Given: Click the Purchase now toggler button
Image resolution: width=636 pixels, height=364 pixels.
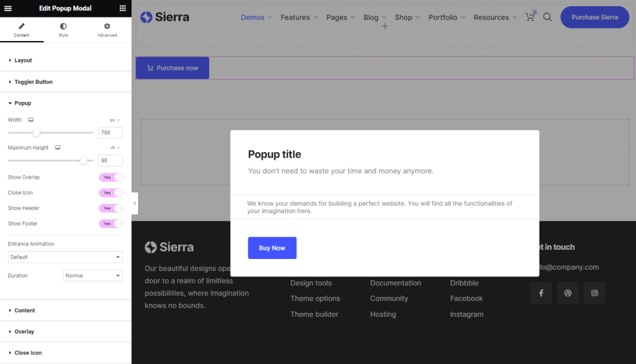Looking at the screenshot, I should 173,68.
